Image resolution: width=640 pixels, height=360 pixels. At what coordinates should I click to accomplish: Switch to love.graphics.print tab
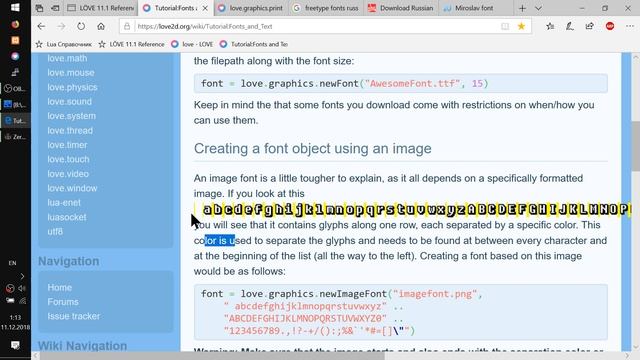pyautogui.click(x=250, y=8)
